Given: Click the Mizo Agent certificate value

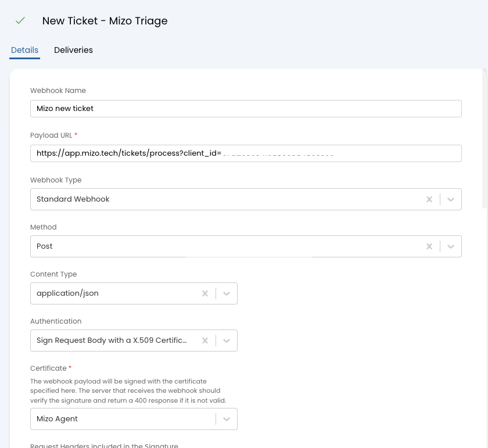Looking at the screenshot, I should (x=57, y=419).
